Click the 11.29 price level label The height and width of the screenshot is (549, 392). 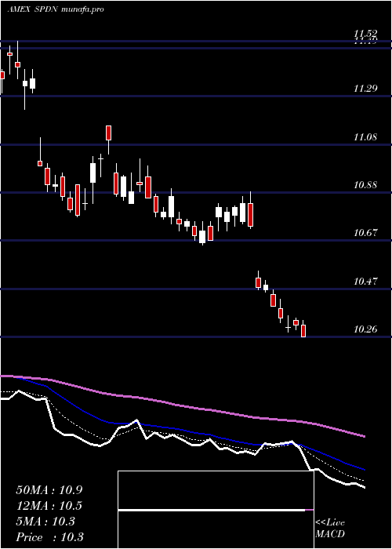365,89
